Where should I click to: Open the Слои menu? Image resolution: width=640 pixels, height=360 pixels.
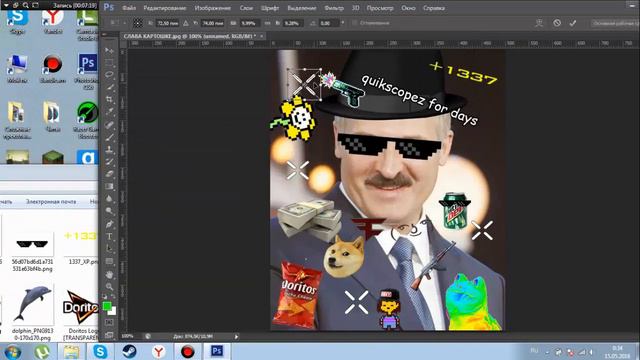tap(246, 8)
